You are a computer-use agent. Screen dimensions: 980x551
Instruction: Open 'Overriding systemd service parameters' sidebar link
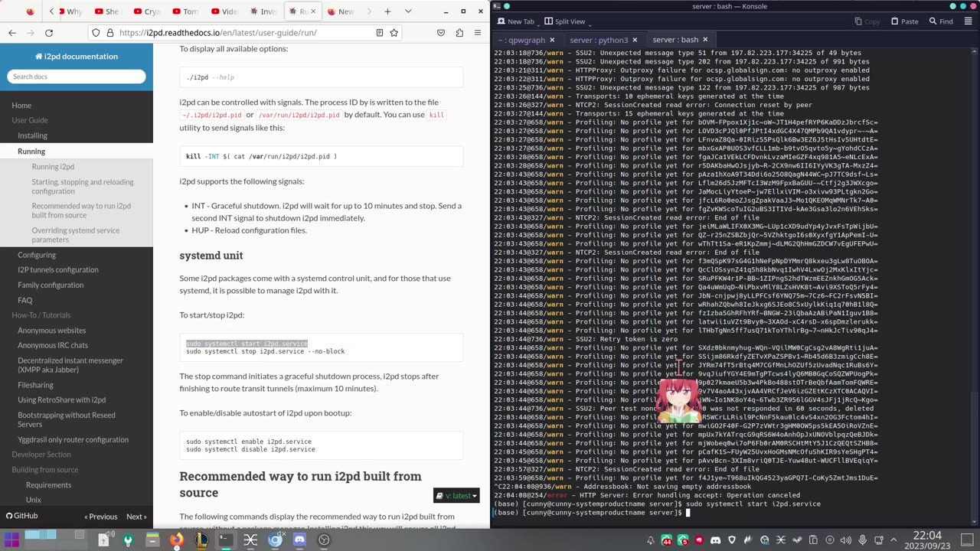tap(76, 235)
